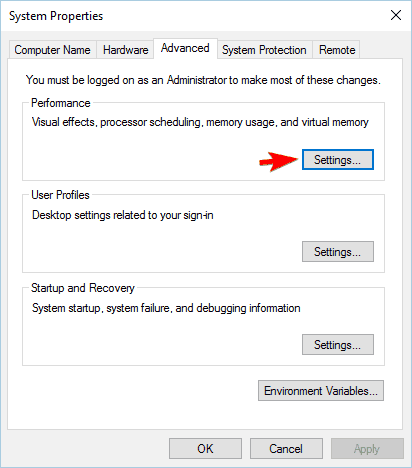The width and height of the screenshot is (412, 468).
Task: Go to the System Protection tab
Action: point(264,50)
